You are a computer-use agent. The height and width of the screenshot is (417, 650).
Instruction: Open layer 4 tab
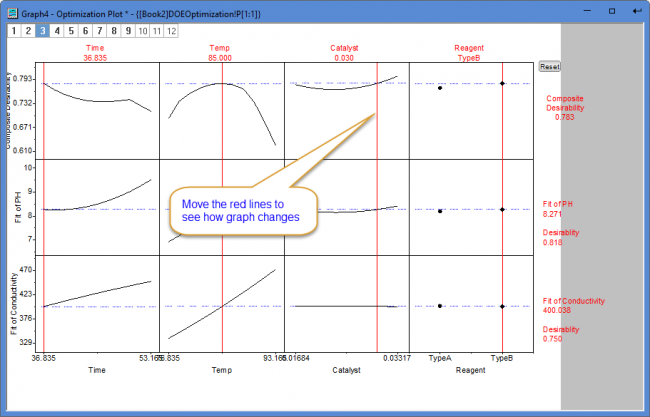tap(57, 31)
